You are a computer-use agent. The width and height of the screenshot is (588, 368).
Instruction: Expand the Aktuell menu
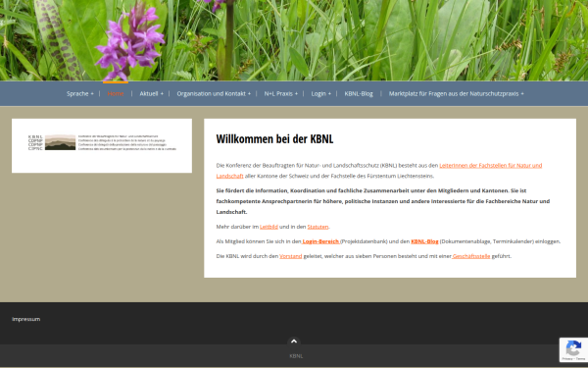[152, 94]
